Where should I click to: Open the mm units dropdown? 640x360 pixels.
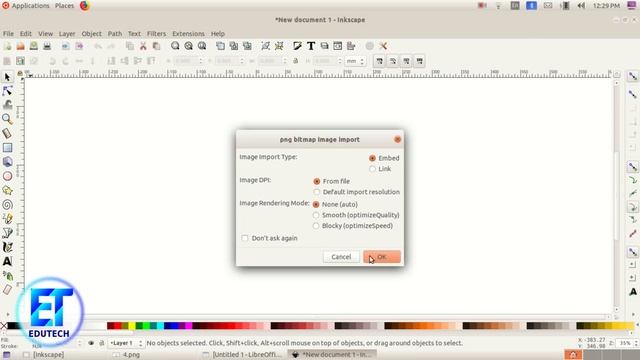(355, 61)
